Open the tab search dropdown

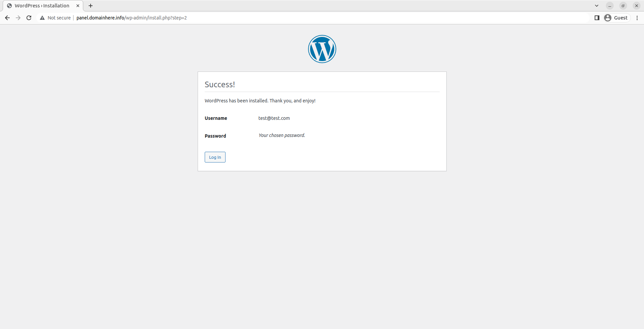point(597,6)
